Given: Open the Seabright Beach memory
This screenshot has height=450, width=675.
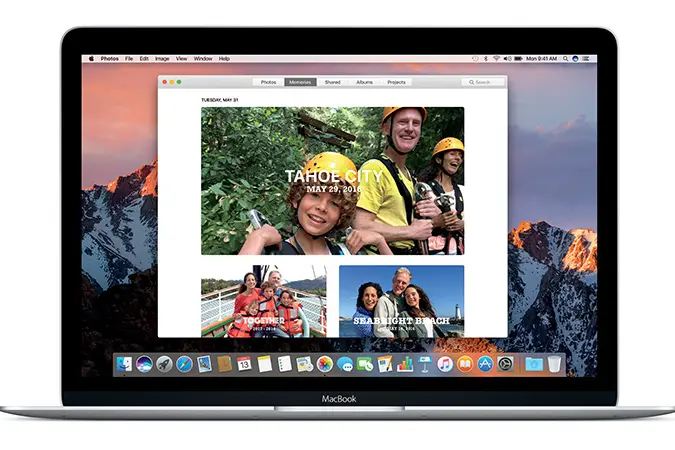Looking at the screenshot, I should pyautogui.click(x=401, y=301).
